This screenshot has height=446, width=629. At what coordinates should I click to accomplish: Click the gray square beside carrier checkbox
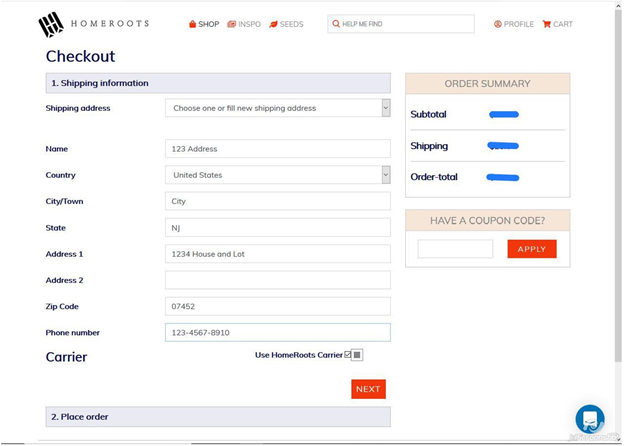point(357,355)
